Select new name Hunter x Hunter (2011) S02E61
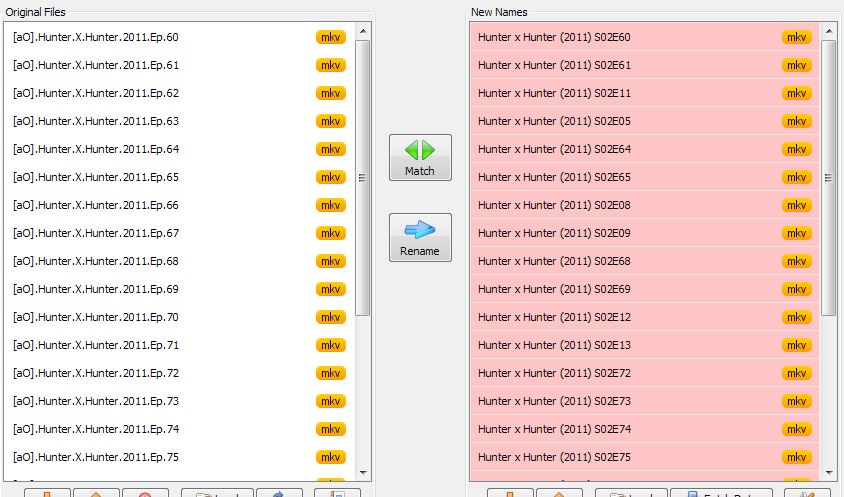 click(645, 65)
